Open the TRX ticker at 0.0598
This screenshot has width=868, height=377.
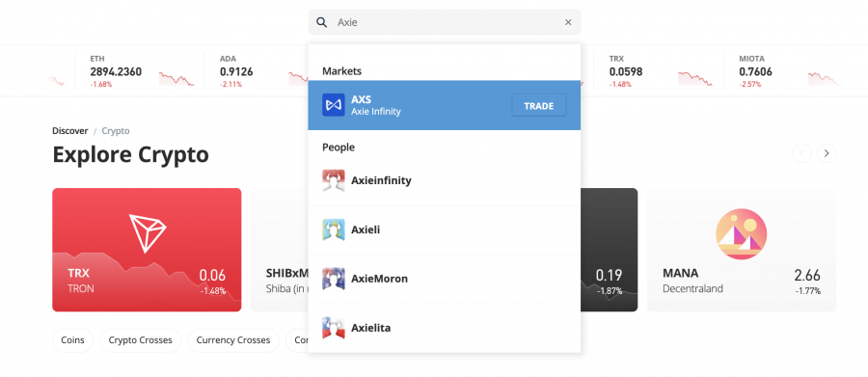point(658,70)
